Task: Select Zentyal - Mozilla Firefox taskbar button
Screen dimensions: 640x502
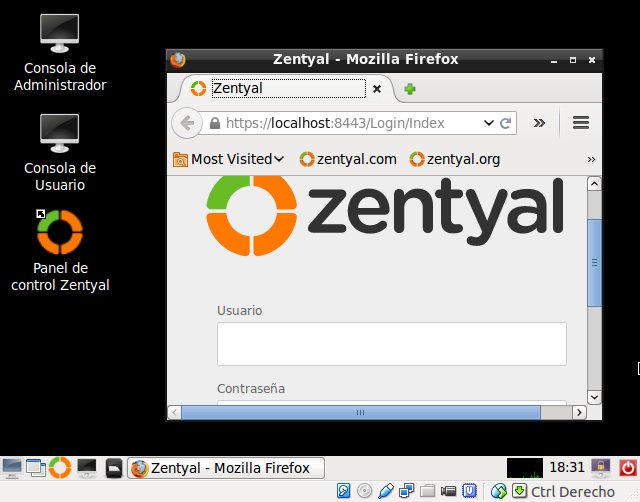Action: point(226,468)
